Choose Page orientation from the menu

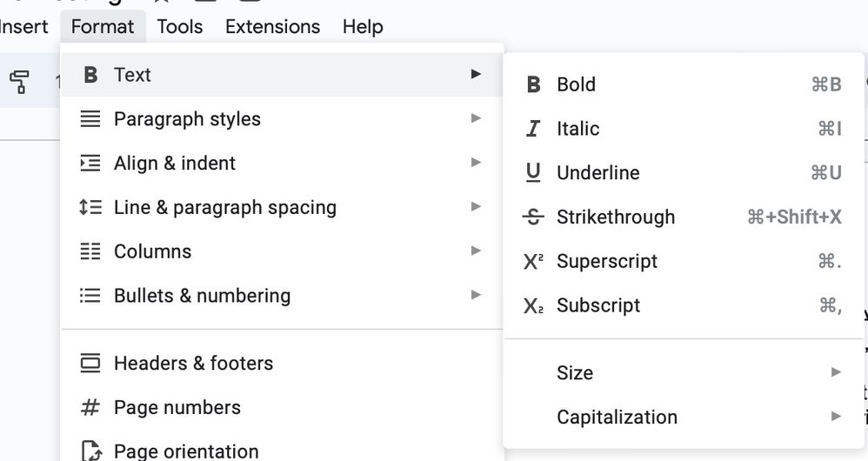185,451
